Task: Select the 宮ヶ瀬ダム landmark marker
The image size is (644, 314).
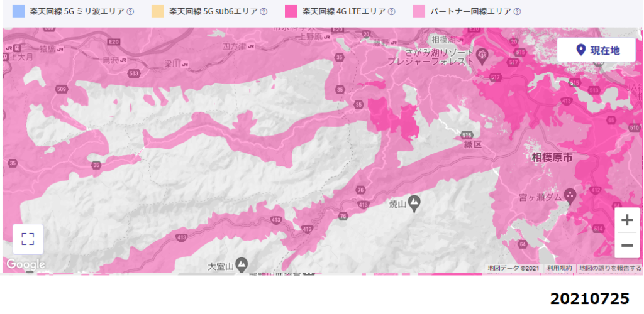Action: coord(570,194)
